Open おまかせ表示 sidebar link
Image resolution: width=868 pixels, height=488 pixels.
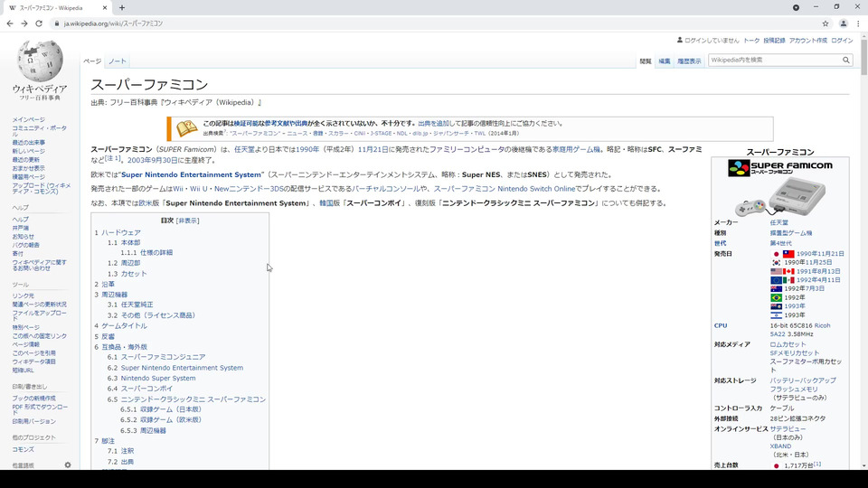(29, 168)
